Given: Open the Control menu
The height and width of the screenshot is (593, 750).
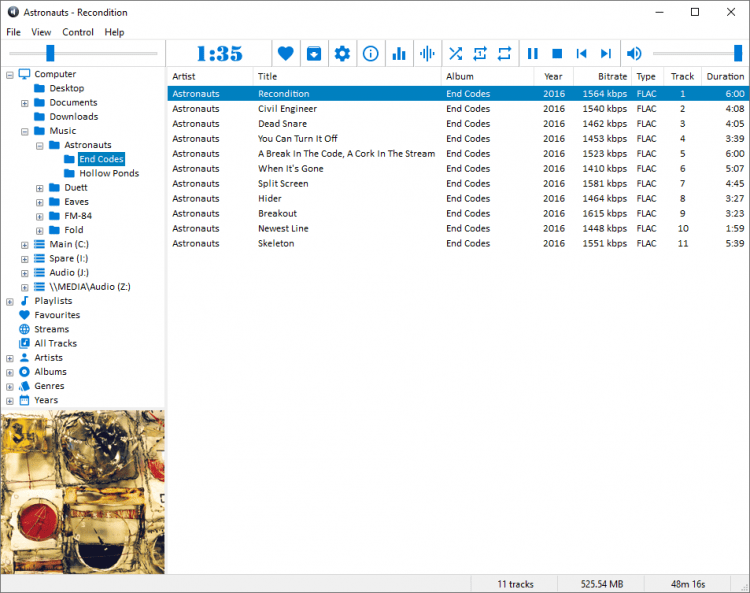Looking at the screenshot, I should click(78, 32).
